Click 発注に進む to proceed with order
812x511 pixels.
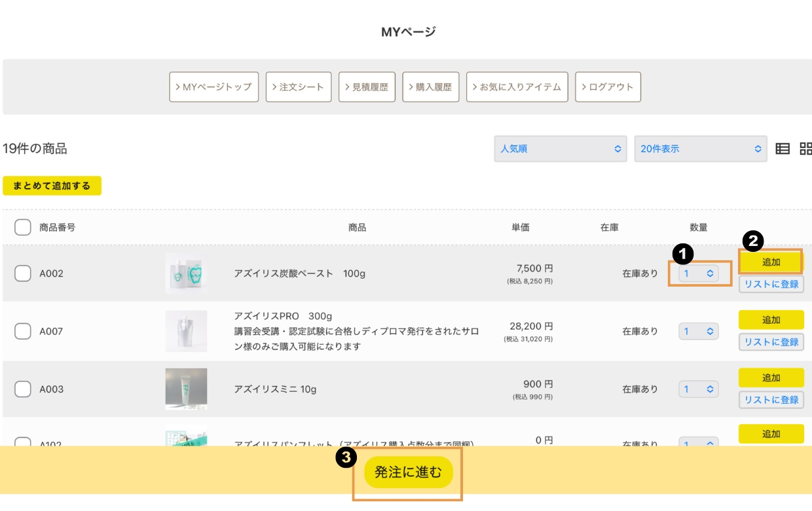point(409,472)
